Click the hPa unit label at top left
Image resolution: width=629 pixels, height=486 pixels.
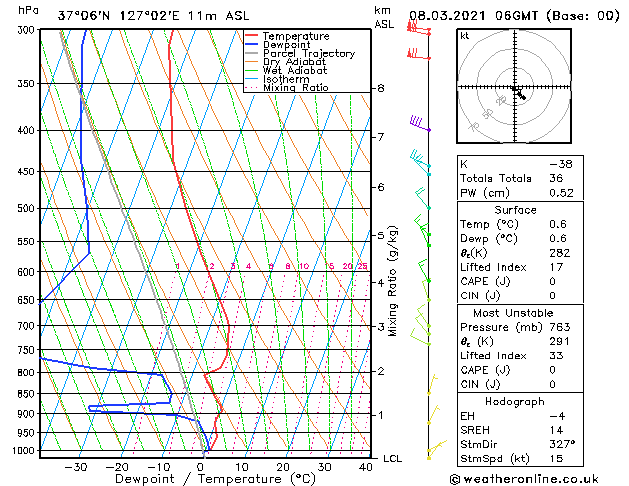tap(28, 10)
